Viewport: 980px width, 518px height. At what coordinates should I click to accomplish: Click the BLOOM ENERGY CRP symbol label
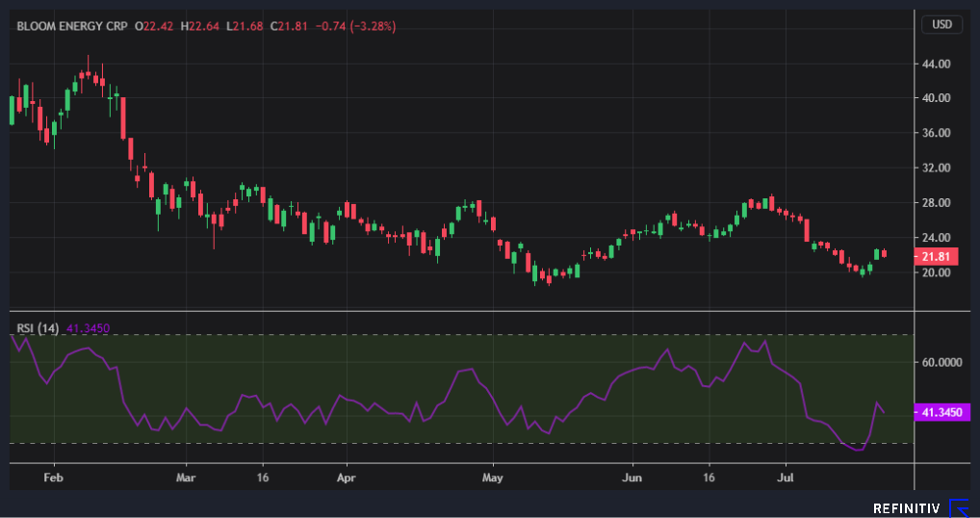point(72,26)
